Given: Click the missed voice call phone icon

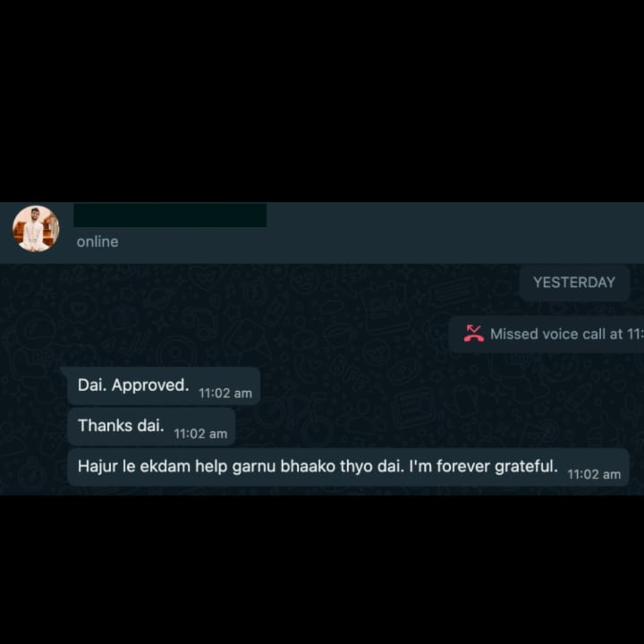Looking at the screenshot, I should pyautogui.click(x=473, y=333).
